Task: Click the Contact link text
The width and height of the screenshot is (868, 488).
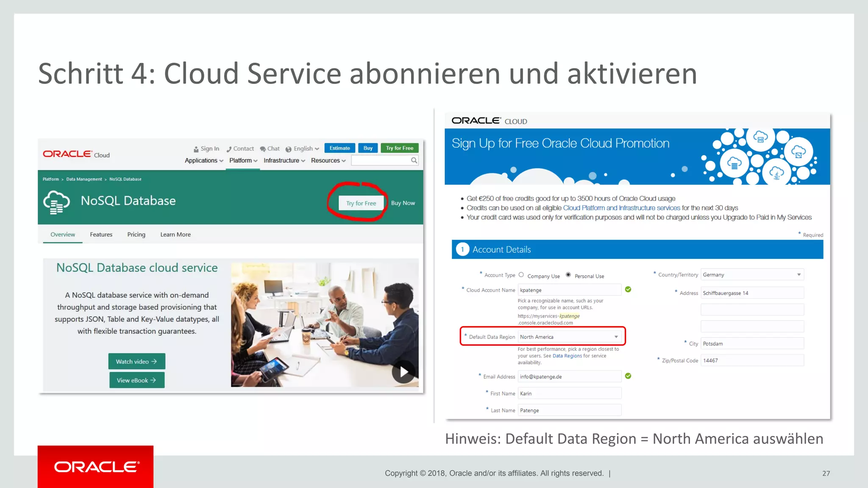Action: point(244,149)
